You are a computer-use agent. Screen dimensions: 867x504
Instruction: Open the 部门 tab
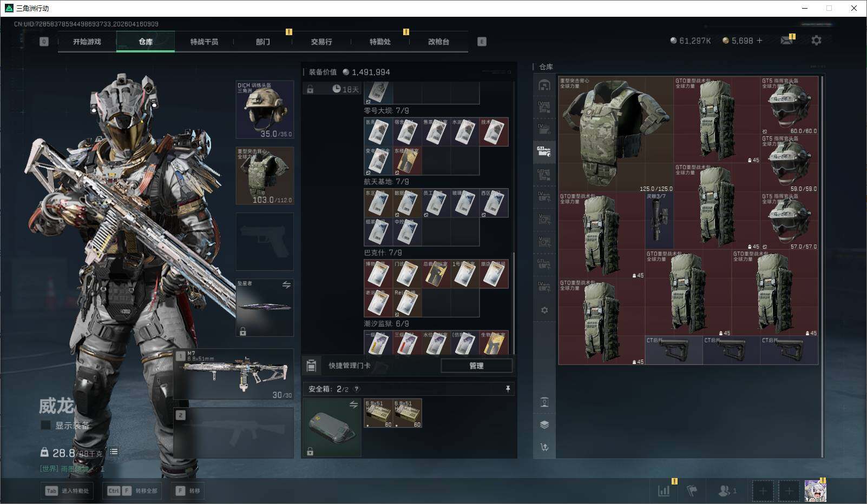(263, 42)
